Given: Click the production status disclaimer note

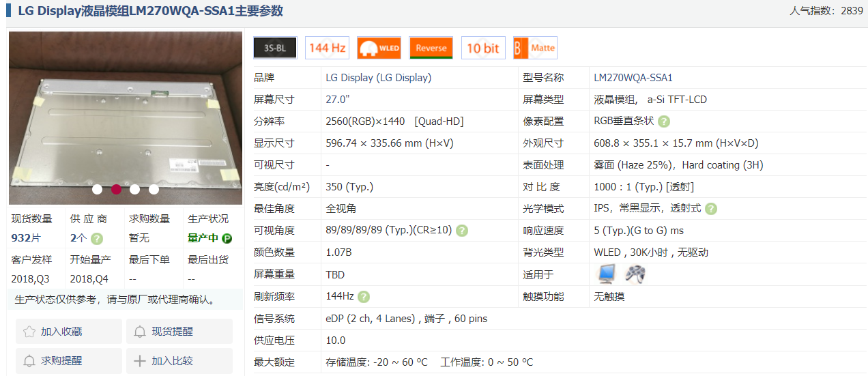Looking at the screenshot, I should 115,299.
